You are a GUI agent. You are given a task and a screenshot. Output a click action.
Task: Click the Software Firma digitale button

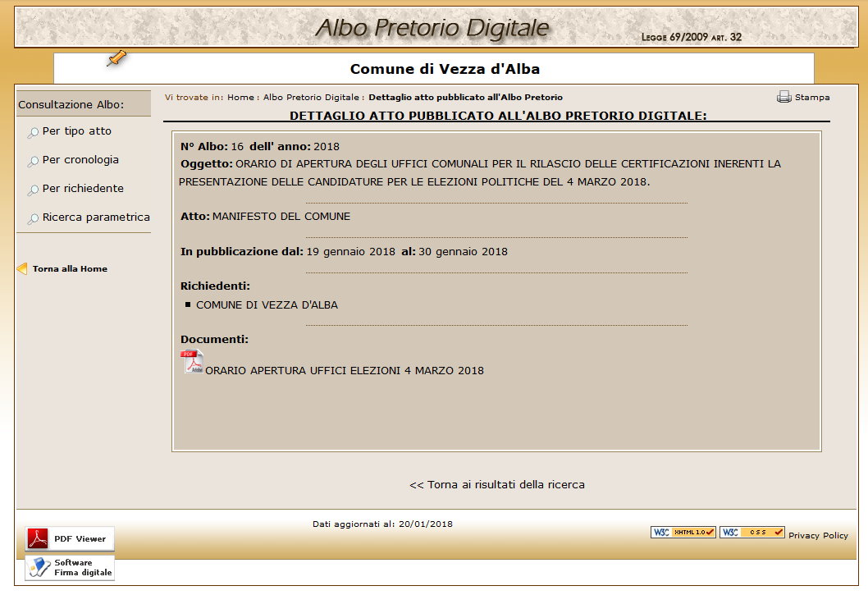point(70,567)
